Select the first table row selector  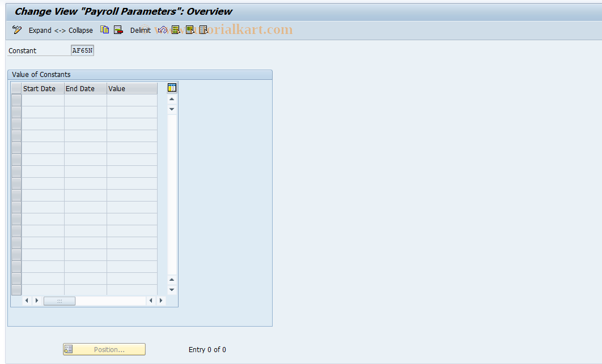tap(16, 101)
